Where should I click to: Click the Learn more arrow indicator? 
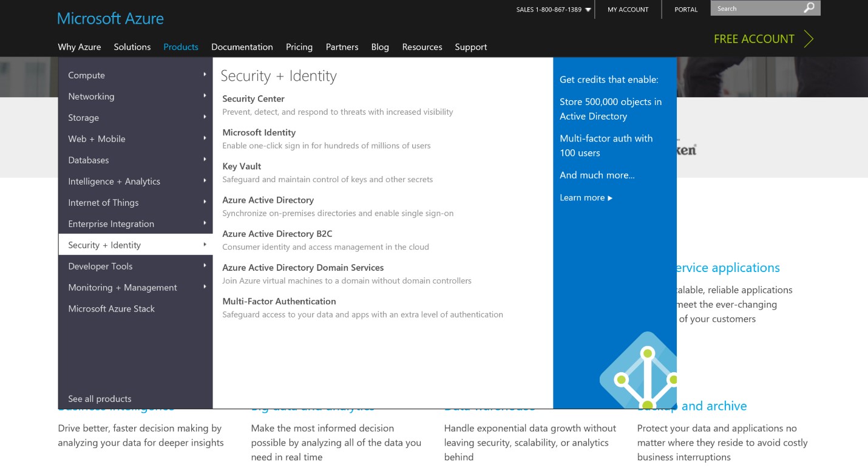click(x=609, y=198)
